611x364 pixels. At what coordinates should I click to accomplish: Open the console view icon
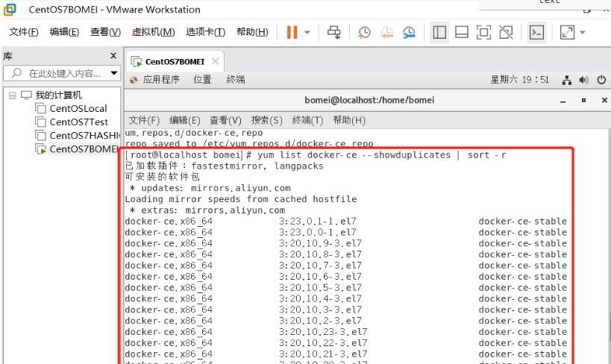[536, 32]
